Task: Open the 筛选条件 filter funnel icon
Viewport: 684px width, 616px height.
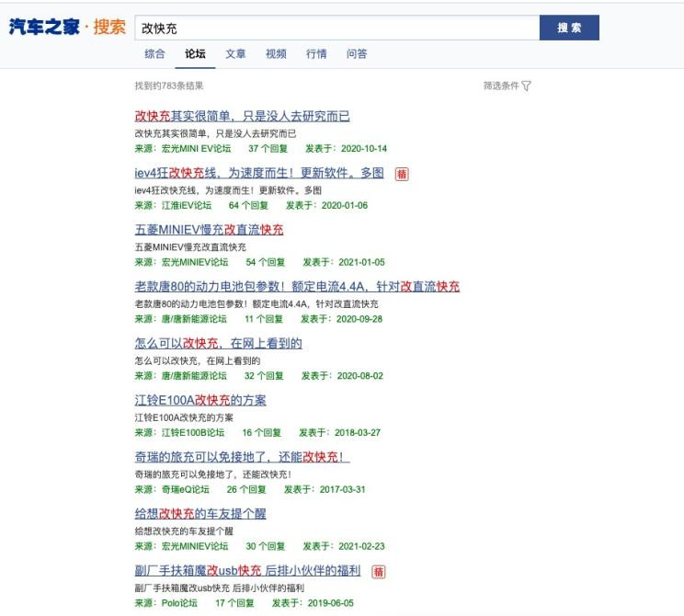Action: 526,86
